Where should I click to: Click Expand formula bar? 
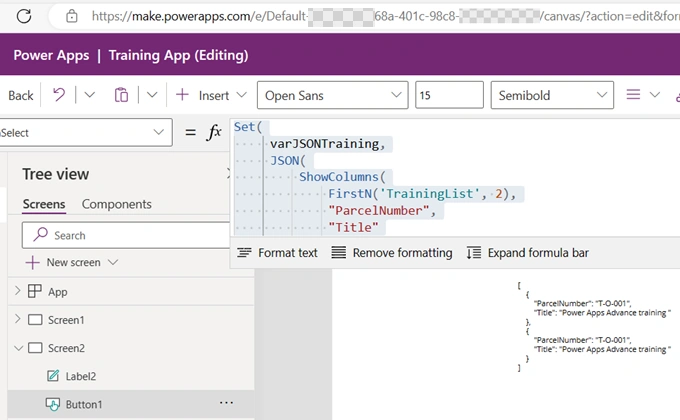tap(527, 253)
